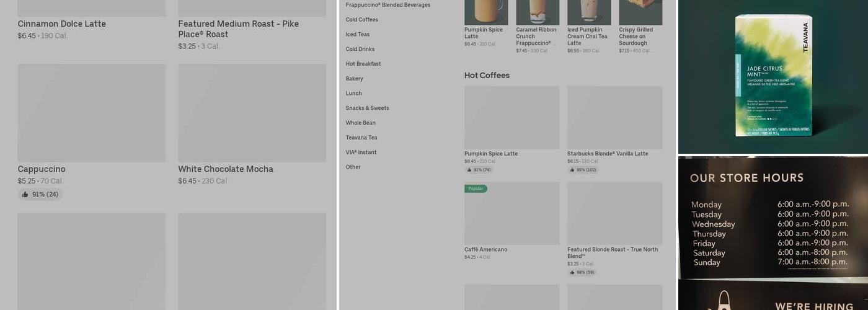Click the Iced Pumpkin Cream Chai photo
Screen dimensions: 868x310
pos(589,12)
